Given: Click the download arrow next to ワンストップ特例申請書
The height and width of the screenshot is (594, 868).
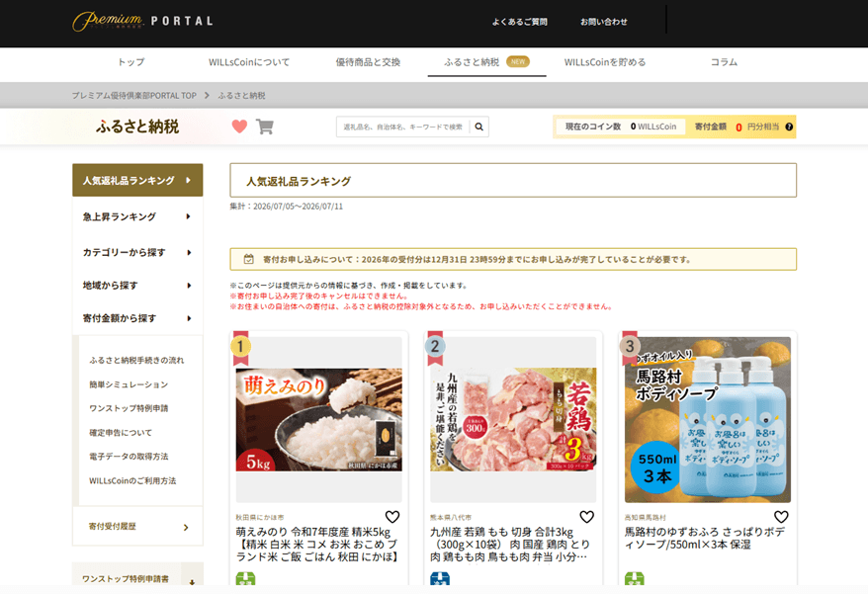Looking at the screenshot, I should pos(192,581).
